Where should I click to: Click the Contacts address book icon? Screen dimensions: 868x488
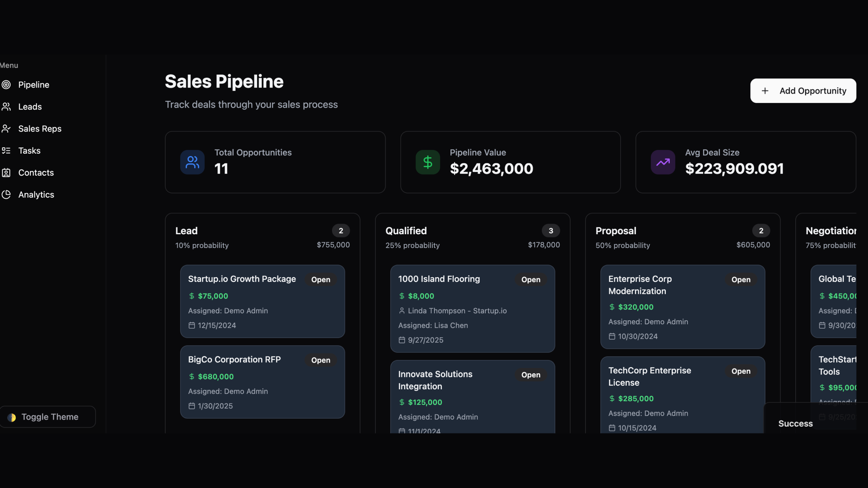(x=6, y=173)
